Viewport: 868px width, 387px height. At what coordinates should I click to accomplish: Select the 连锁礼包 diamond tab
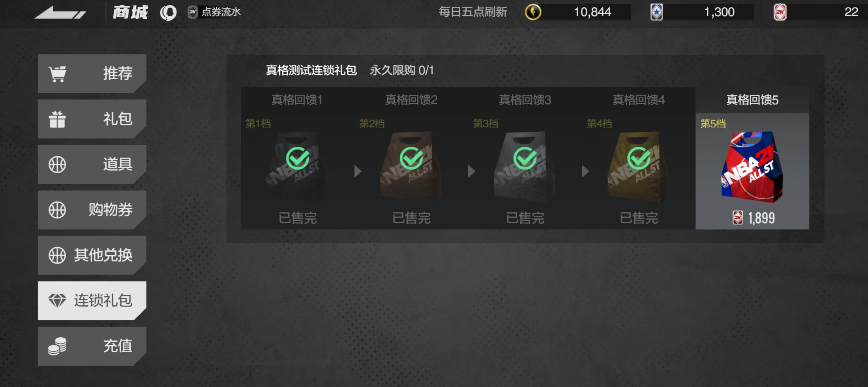(92, 301)
